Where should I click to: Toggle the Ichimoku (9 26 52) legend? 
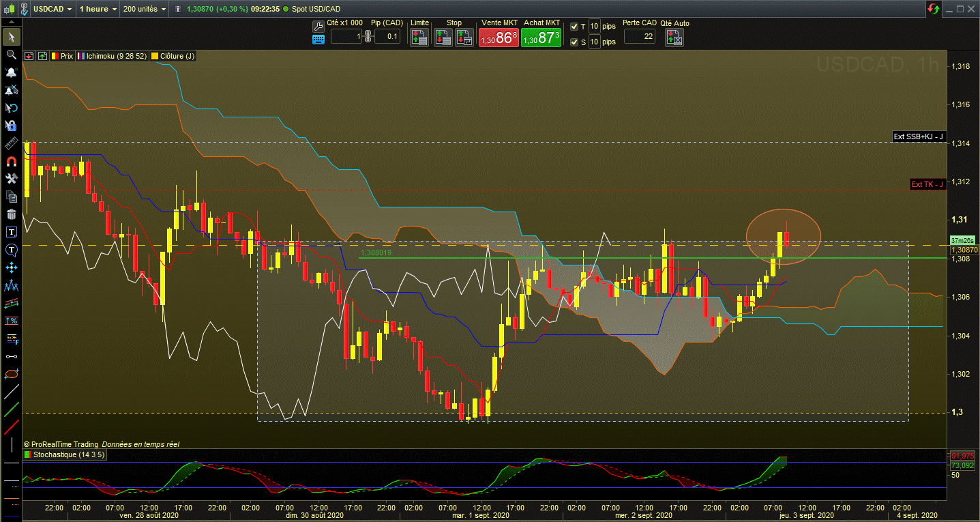[x=112, y=56]
